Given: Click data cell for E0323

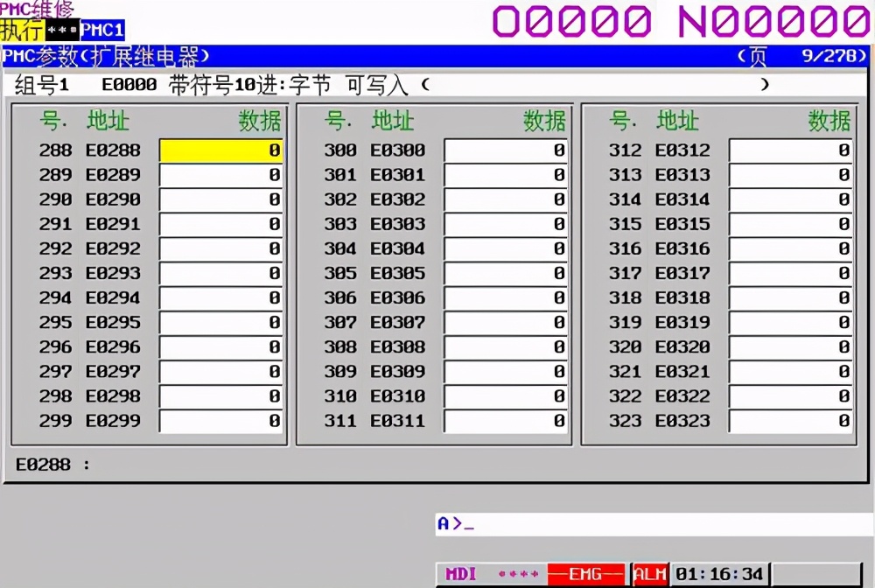Looking at the screenshot, I should pyautogui.click(x=791, y=421).
